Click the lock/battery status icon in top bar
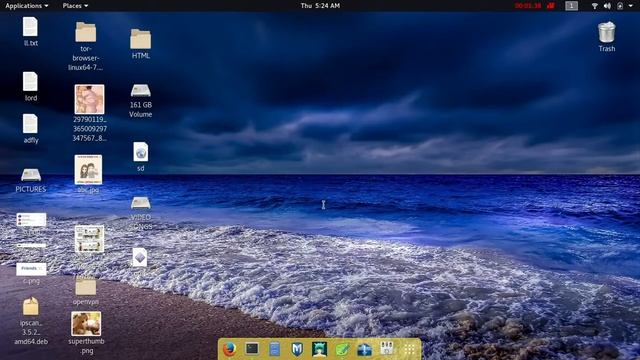This screenshot has height=360, width=640. click(620, 6)
